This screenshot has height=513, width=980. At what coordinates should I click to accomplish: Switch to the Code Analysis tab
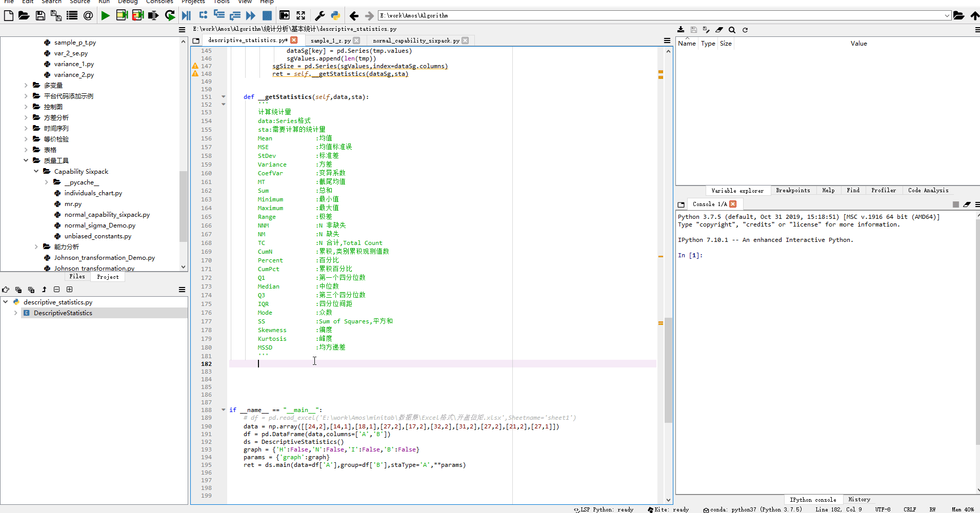[x=928, y=191]
